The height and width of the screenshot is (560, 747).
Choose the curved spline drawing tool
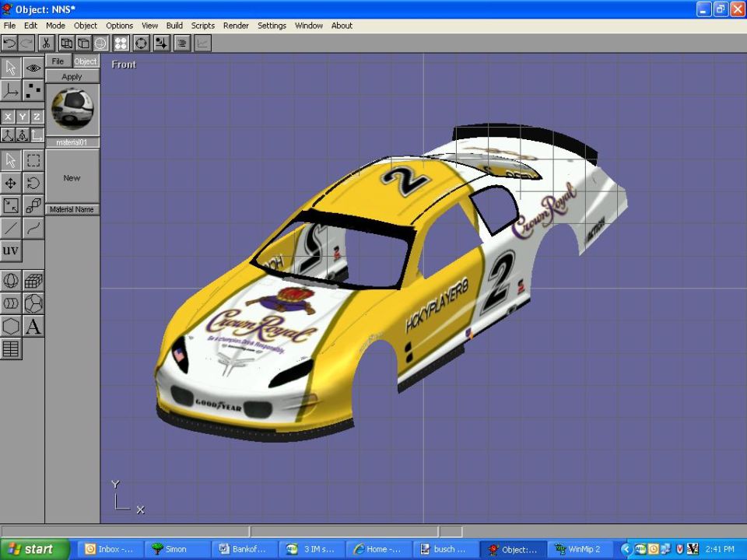tap(33, 228)
